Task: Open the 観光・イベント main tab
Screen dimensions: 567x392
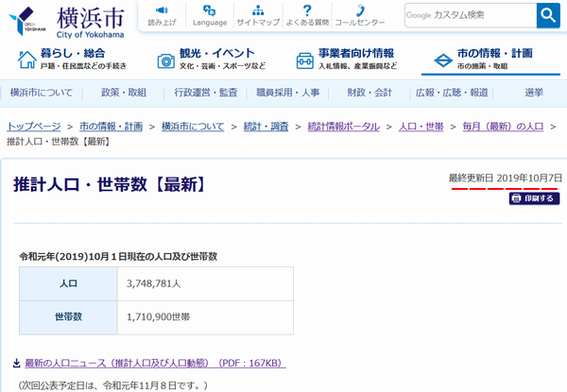Action: tap(211, 59)
